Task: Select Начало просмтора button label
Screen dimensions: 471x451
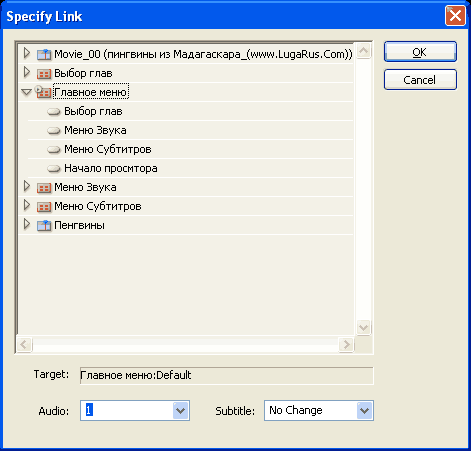Action: click(111, 168)
